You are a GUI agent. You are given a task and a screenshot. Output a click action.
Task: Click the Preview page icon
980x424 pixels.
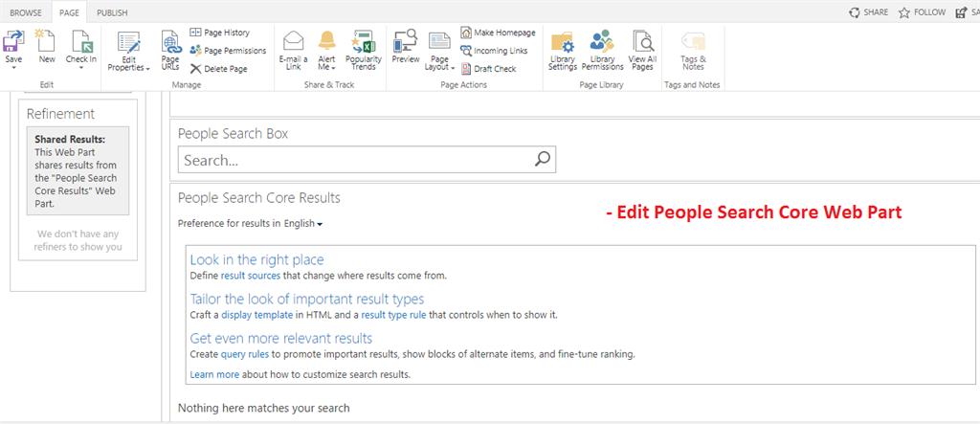click(x=405, y=43)
